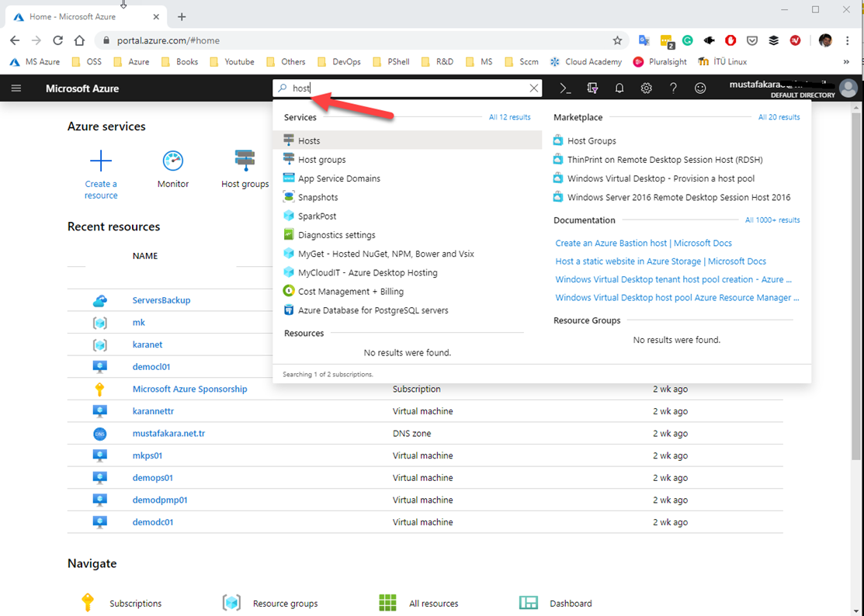Open demodc01 virtual machine
Screen dimensions: 864x616
coord(153,522)
